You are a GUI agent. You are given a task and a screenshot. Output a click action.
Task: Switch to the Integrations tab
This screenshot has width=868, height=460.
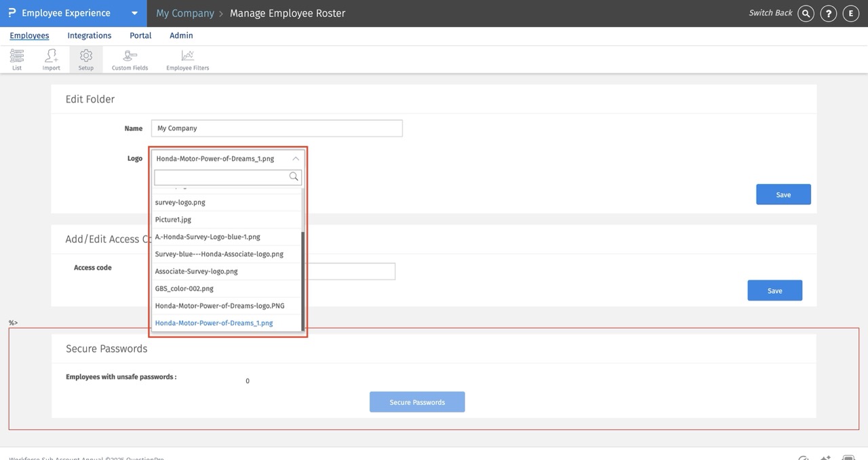[x=90, y=36]
